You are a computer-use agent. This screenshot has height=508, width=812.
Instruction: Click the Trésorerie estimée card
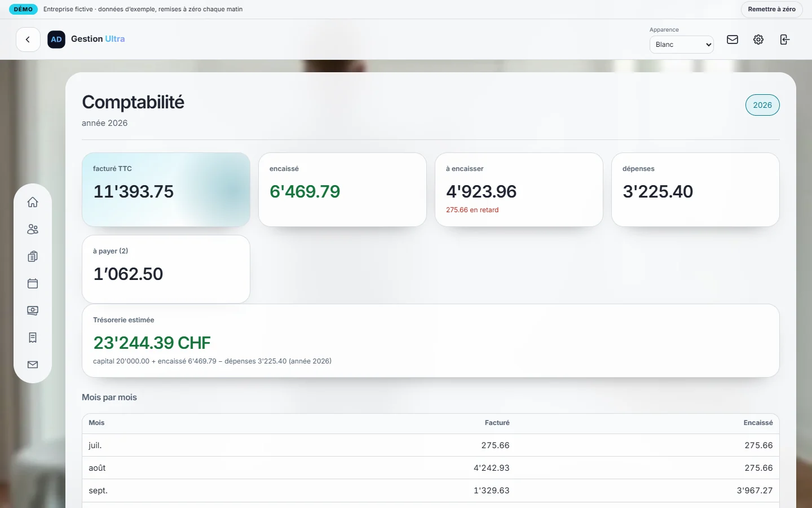pos(431,341)
